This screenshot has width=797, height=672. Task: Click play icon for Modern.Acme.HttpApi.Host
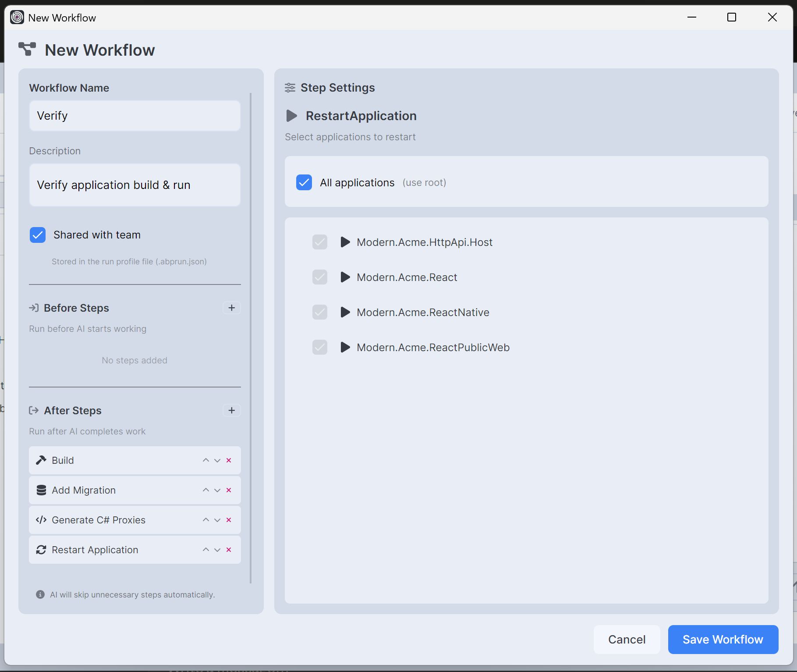pos(345,242)
